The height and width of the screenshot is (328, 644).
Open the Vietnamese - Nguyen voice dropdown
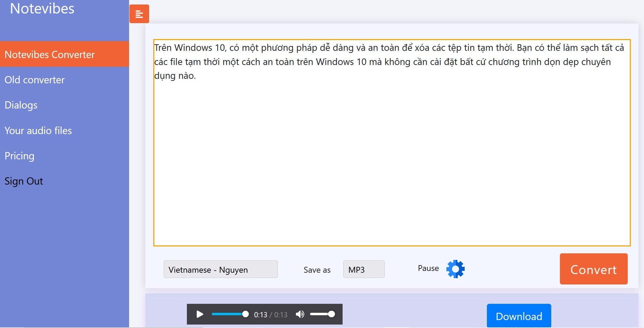pyautogui.click(x=220, y=269)
